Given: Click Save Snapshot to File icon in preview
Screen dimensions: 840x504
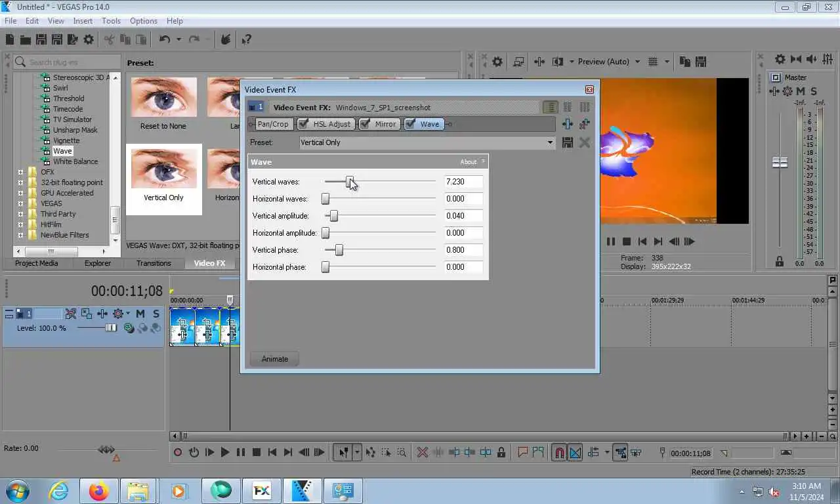Looking at the screenshot, I should coord(701,62).
